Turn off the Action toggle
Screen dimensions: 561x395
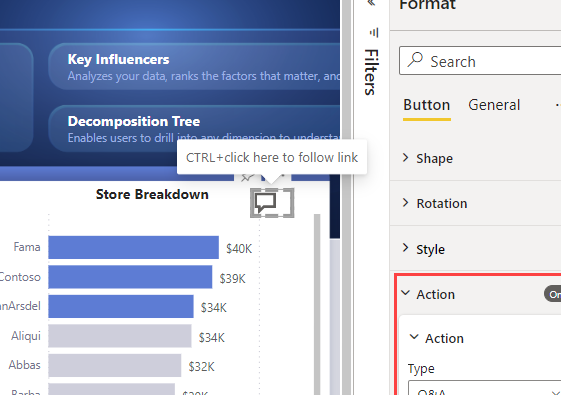click(x=552, y=294)
